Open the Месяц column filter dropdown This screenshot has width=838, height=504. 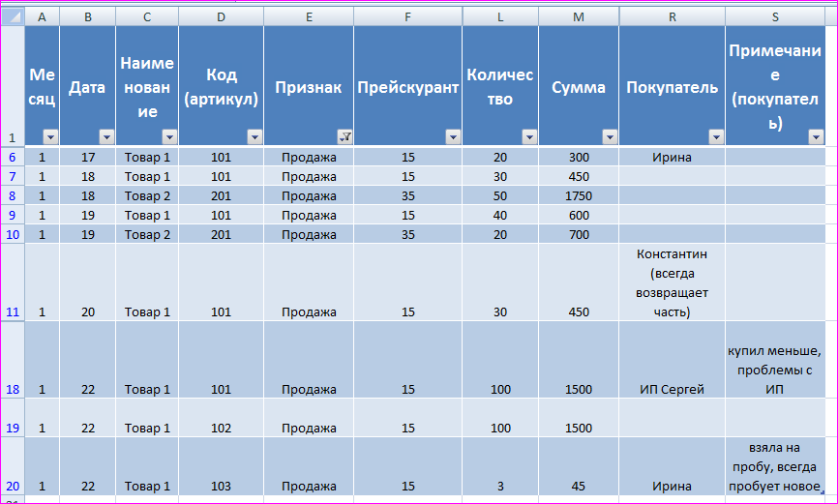(x=50, y=137)
